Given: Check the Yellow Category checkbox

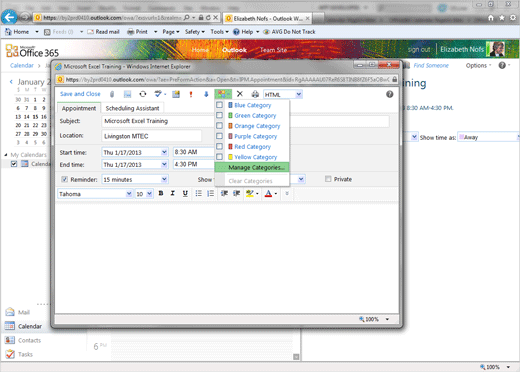Looking at the screenshot, I should click(x=219, y=157).
